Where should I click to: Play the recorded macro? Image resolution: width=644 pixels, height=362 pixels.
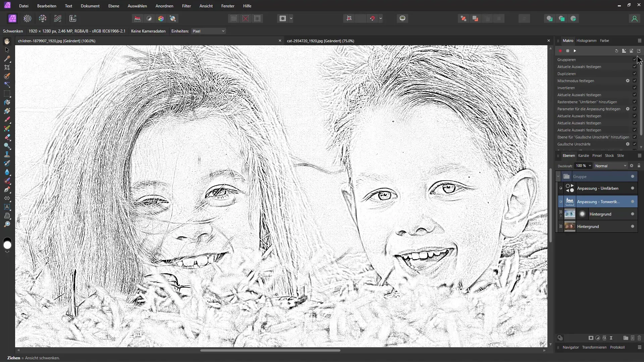(x=575, y=51)
